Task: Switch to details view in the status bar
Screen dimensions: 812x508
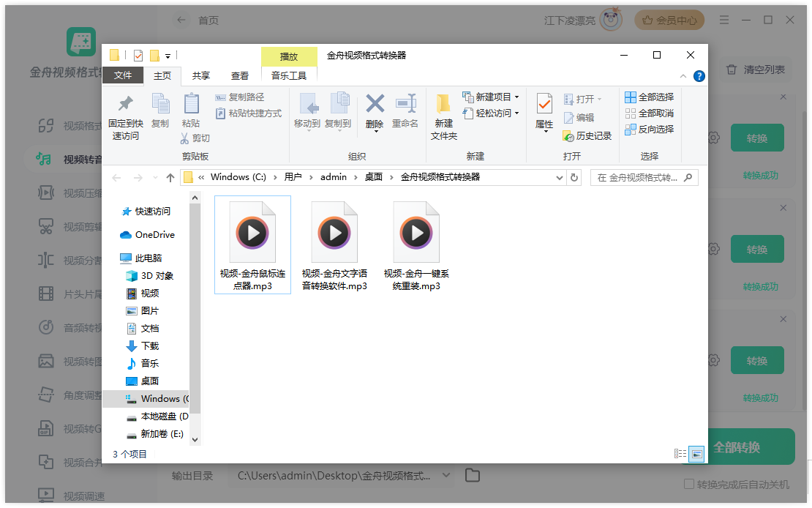Action: [680, 454]
